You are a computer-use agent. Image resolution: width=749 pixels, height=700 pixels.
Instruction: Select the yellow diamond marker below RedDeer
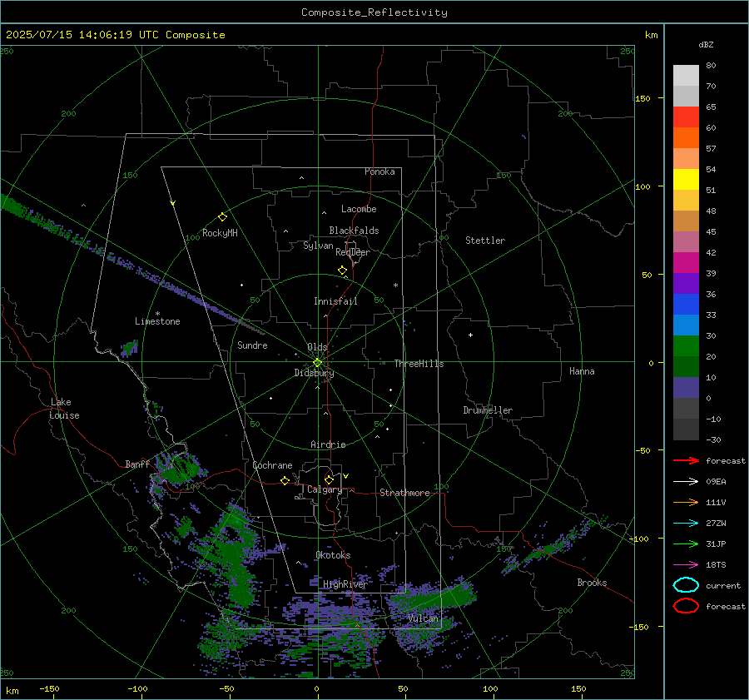coord(342,271)
